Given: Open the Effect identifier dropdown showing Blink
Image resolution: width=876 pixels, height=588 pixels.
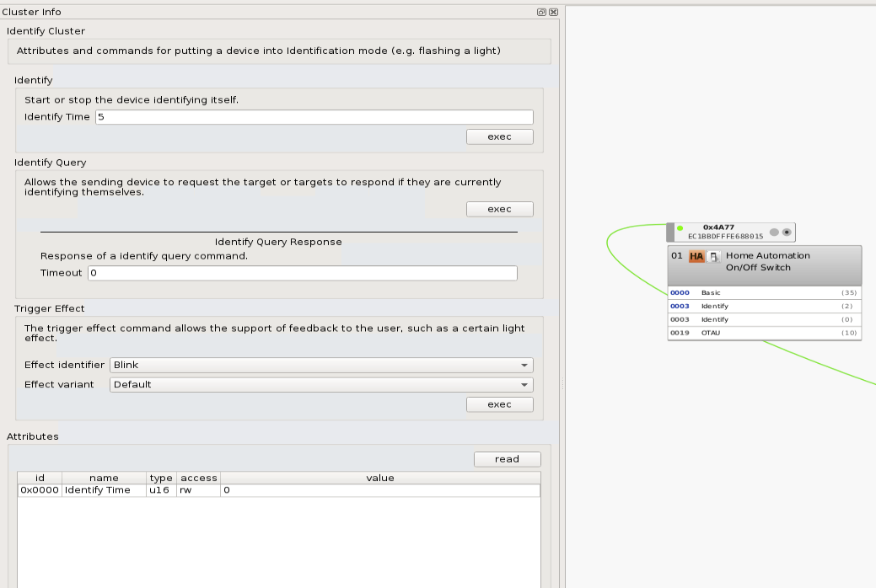Looking at the screenshot, I should [321, 366].
